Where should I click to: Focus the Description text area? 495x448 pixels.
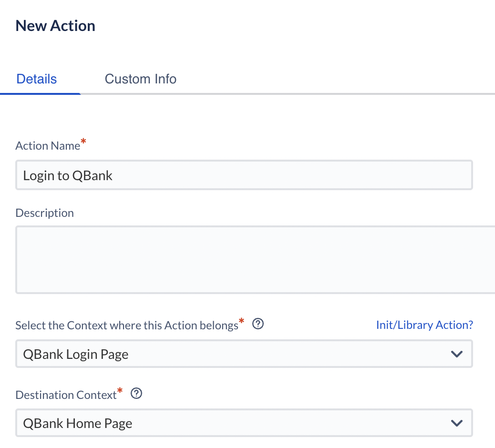coord(255,260)
